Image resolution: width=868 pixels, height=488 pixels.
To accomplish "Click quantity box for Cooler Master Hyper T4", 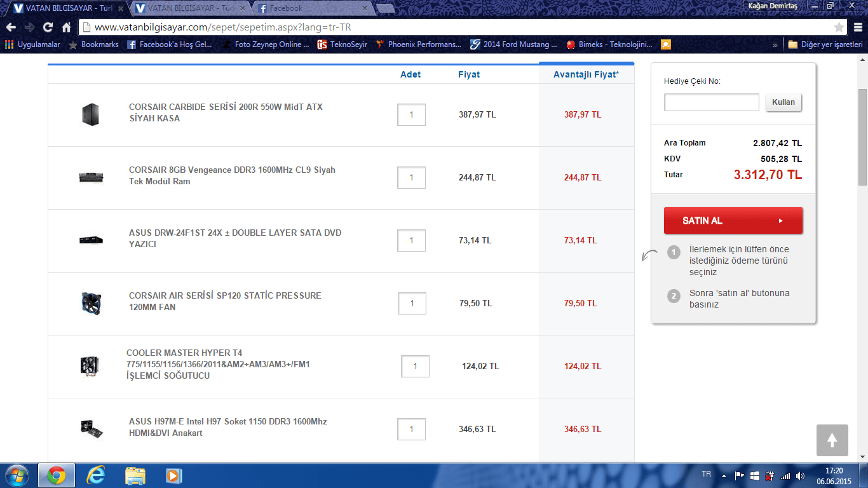I will [x=415, y=366].
